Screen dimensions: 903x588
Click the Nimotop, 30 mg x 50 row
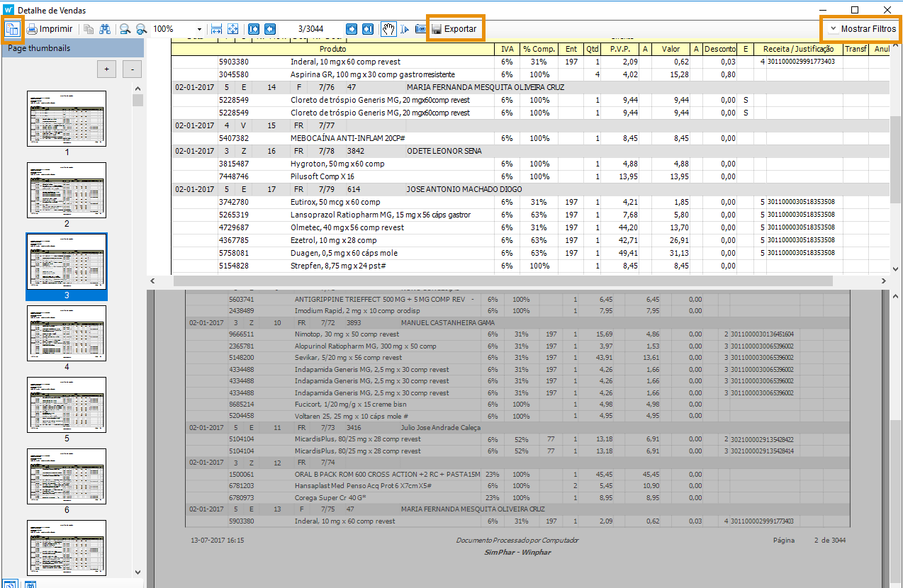pos(516,334)
